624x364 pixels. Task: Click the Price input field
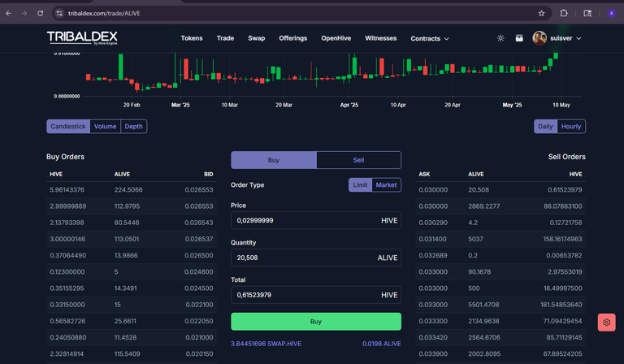[x=316, y=220]
